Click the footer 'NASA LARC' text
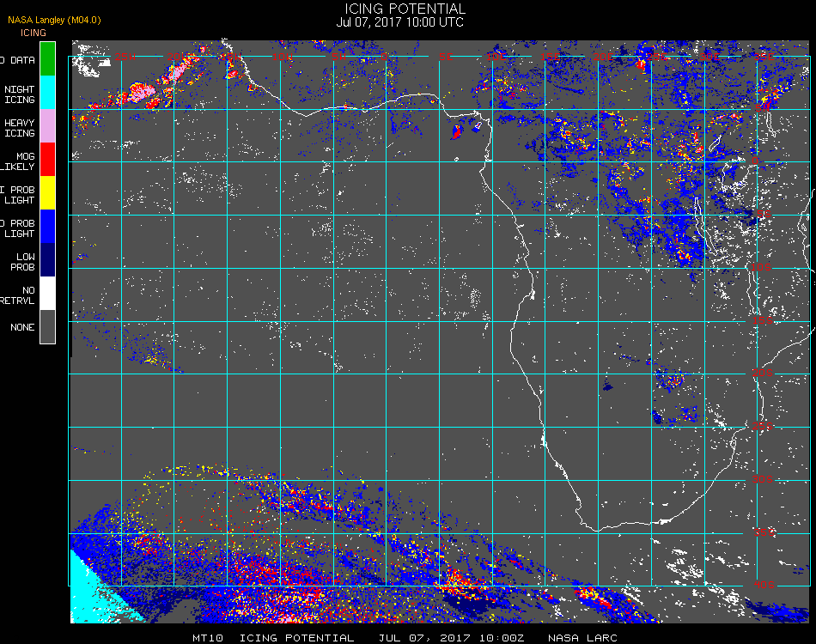This screenshot has width=816, height=644. tap(583, 638)
